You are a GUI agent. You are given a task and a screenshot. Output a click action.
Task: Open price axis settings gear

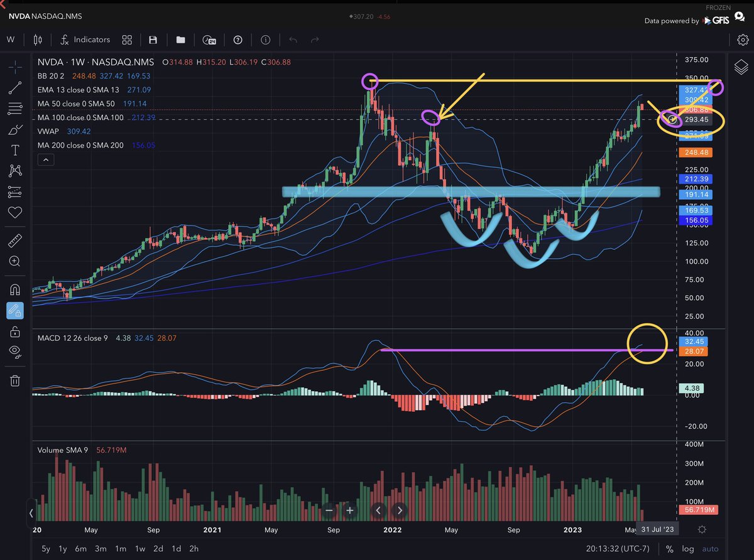tap(702, 530)
